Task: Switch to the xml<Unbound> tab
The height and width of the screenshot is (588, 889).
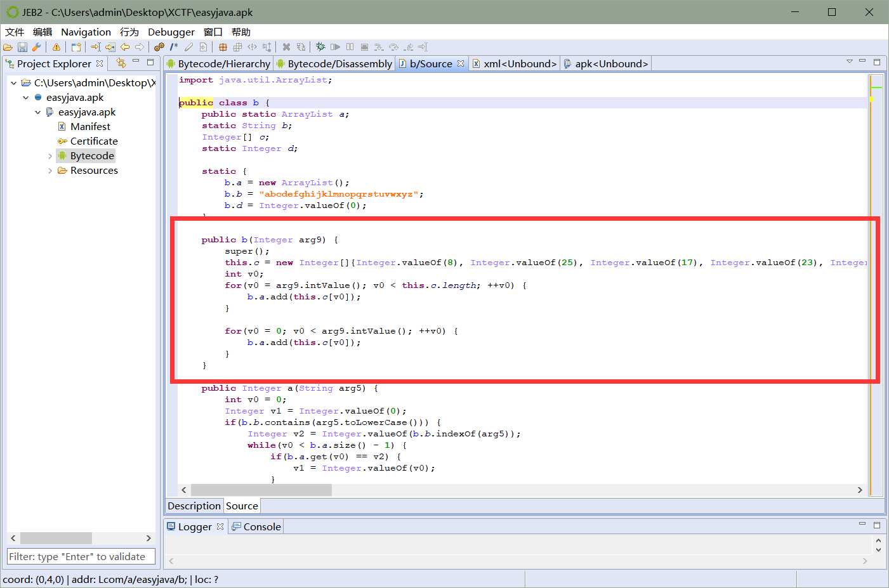Action: 515,63
